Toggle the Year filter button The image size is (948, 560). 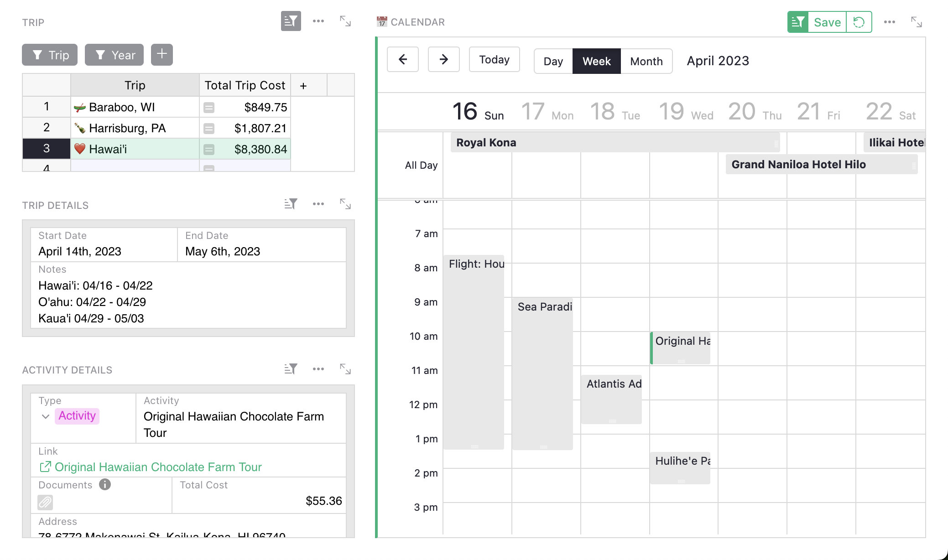pyautogui.click(x=115, y=55)
